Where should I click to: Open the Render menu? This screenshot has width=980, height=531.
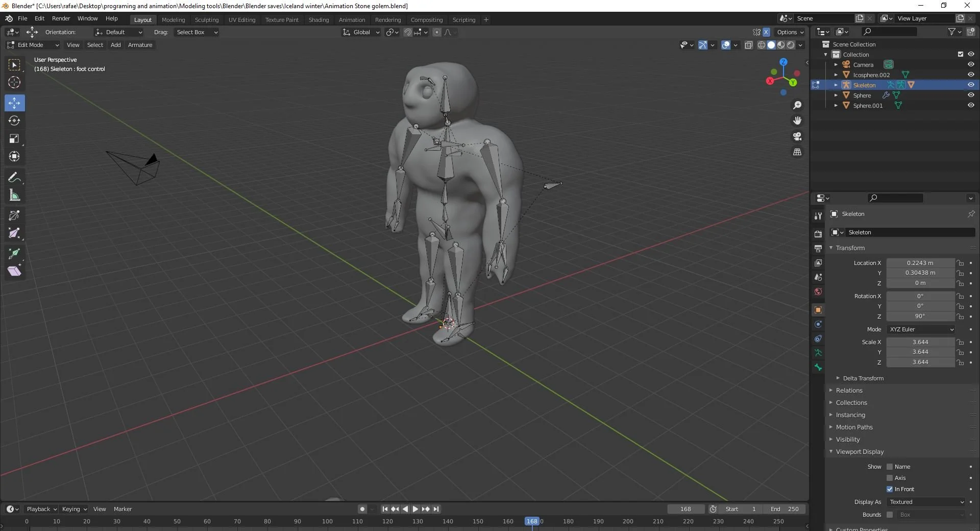coord(61,18)
